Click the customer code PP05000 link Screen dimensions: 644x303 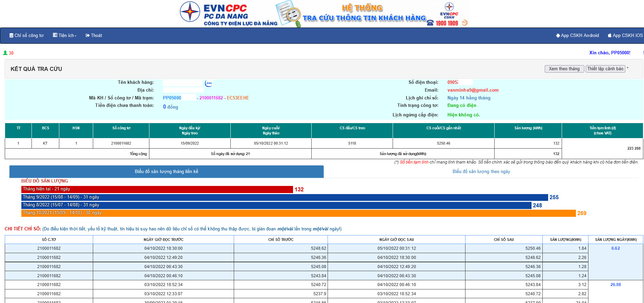click(x=172, y=98)
